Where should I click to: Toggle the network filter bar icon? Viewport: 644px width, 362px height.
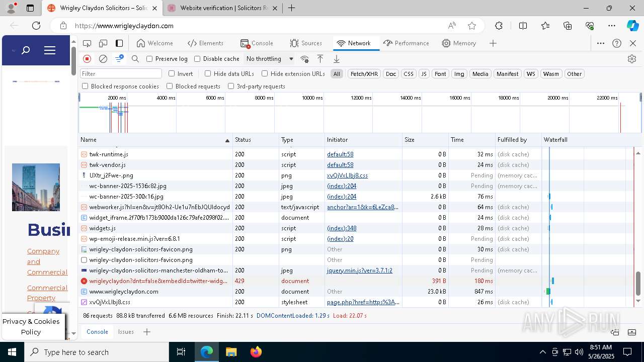(x=119, y=59)
